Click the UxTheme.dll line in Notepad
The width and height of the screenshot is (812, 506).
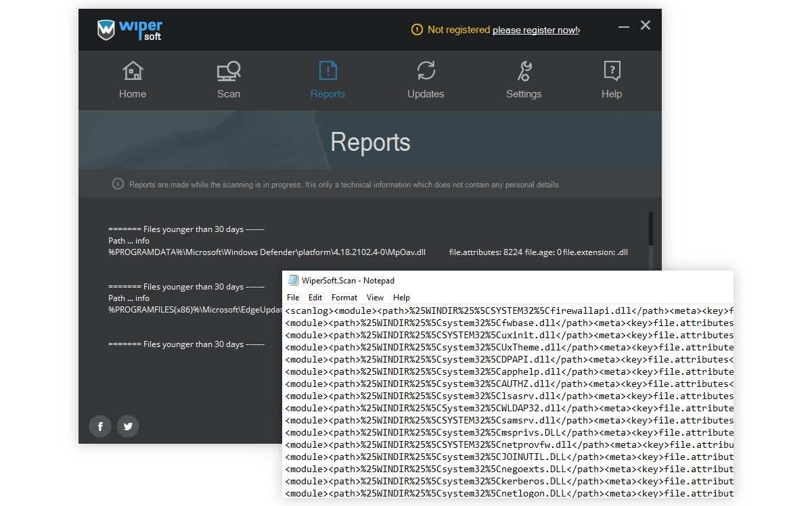tap(509, 348)
